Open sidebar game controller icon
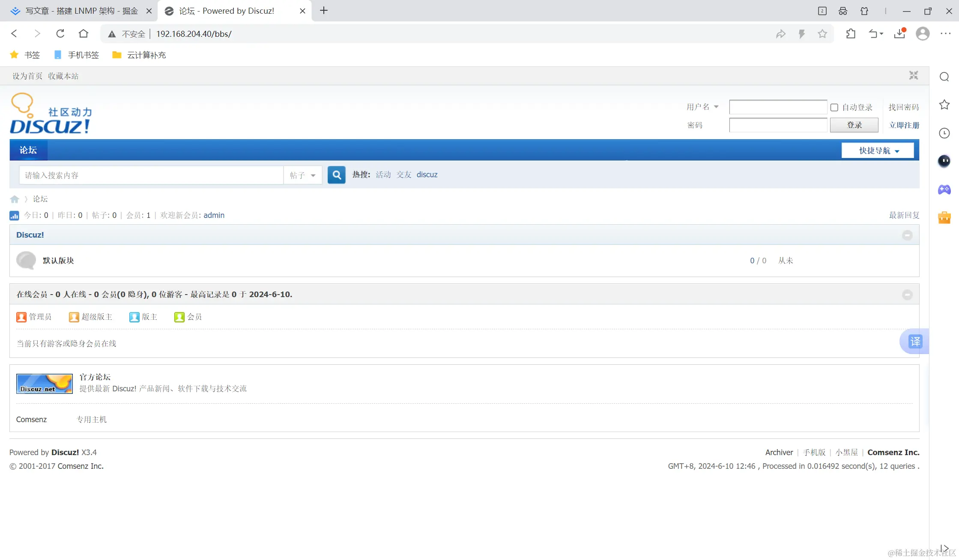 point(944,189)
